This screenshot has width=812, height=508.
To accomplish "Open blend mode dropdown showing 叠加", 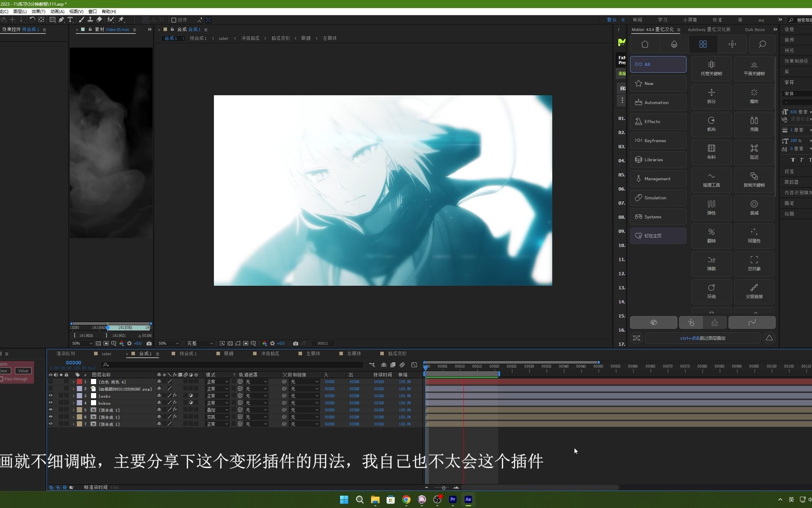I will coord(217,410).
